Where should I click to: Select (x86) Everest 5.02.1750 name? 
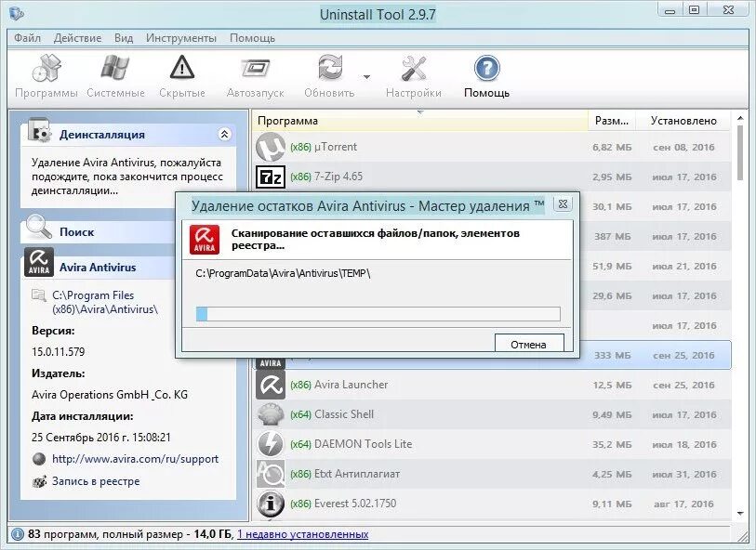click(x=343, y=504)
